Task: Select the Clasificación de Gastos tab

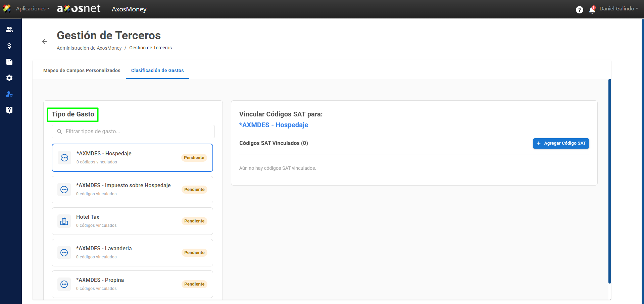Action: 157,70
